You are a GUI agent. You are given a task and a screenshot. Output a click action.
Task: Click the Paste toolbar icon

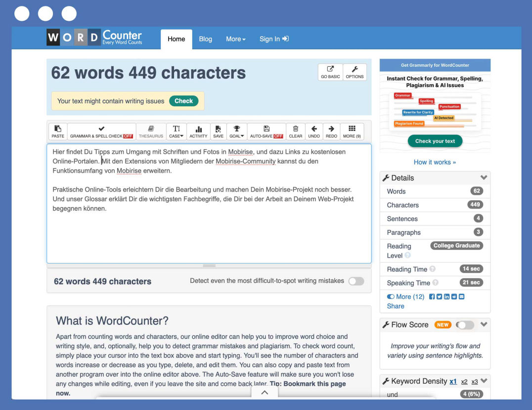[x=58, y=132]
